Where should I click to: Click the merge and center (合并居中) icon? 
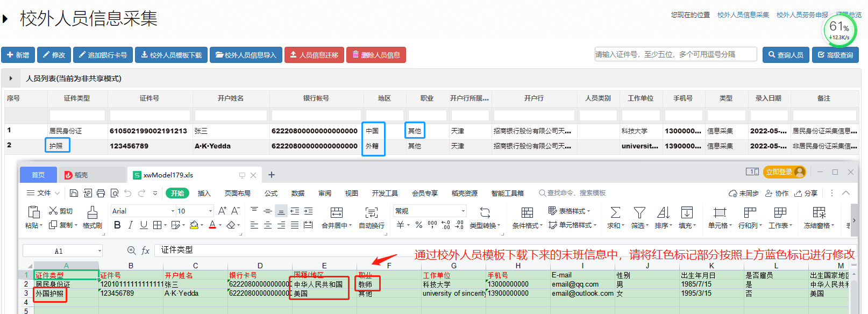pyautogui.click(x=336, y=213)
